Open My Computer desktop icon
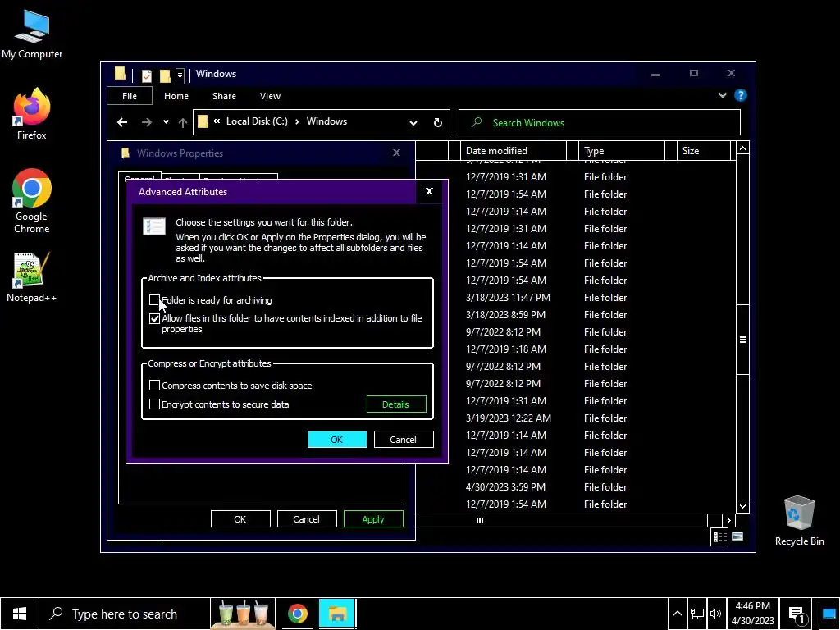This screenshot has height=630, width=840. pos(32,34)
